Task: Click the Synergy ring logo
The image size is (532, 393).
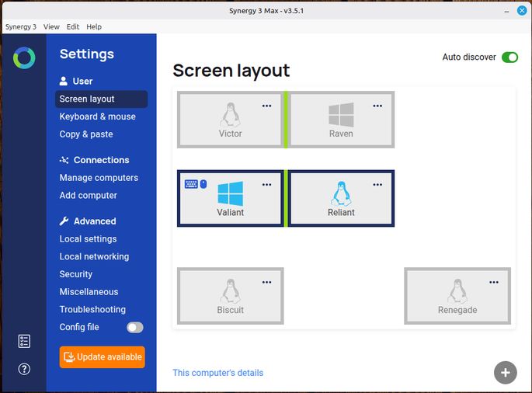Action: (x=24, y=57)
